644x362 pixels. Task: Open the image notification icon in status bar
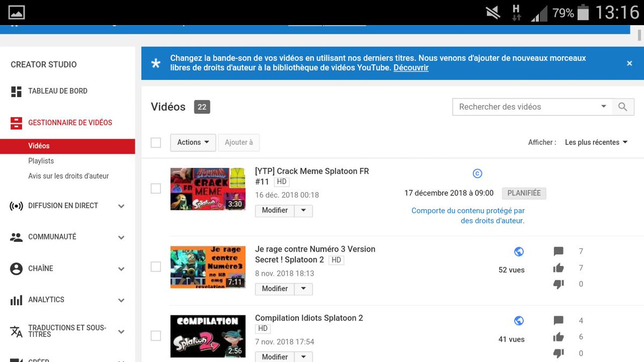coord(17,12)
